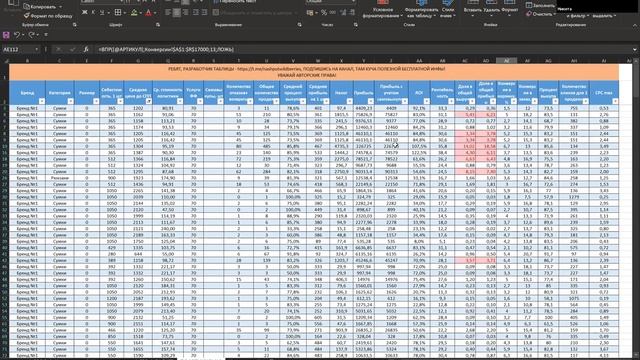This screenshot has height=360, width=640.
Task: Click the Select All corner triangle
Action: (6, 61)
